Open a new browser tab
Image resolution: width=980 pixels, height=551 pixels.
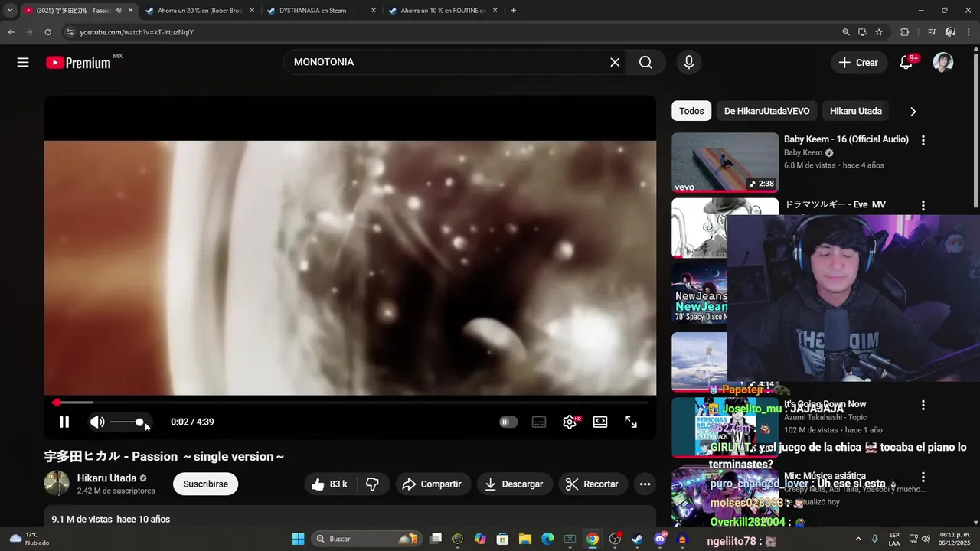(x=513, y=11)
